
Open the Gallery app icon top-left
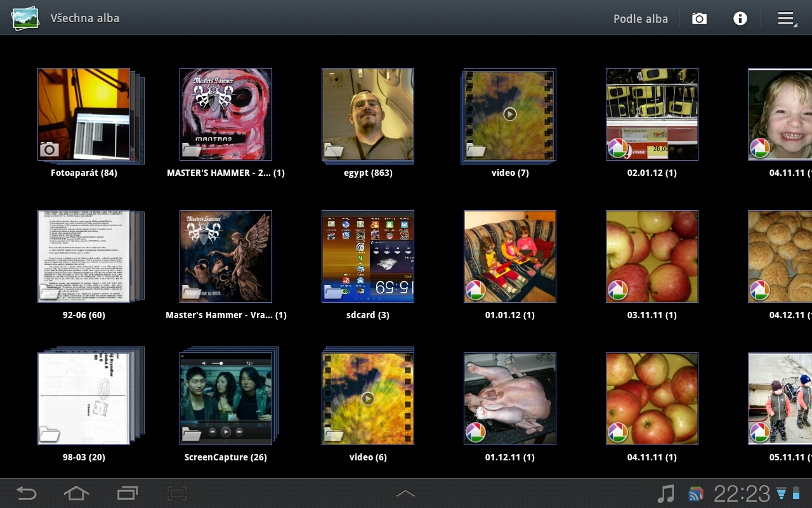click(24, 18)
